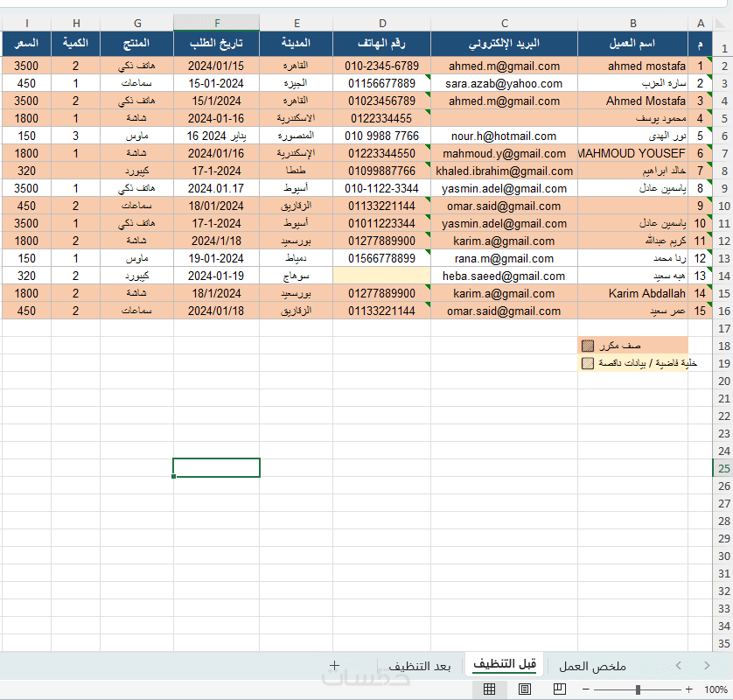This screenshot has height=700, width=733.
Task: Click the المنتج header cell
Action: [137, 44]
